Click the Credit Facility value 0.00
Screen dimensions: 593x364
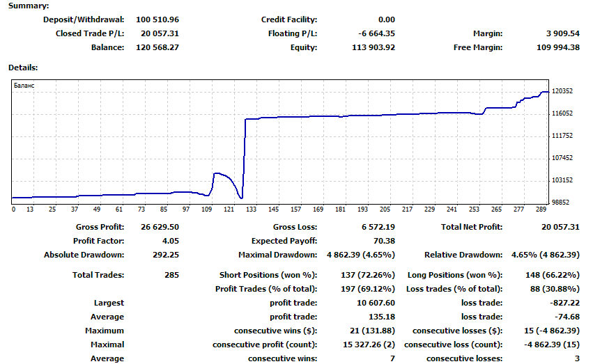click(387, 19)
